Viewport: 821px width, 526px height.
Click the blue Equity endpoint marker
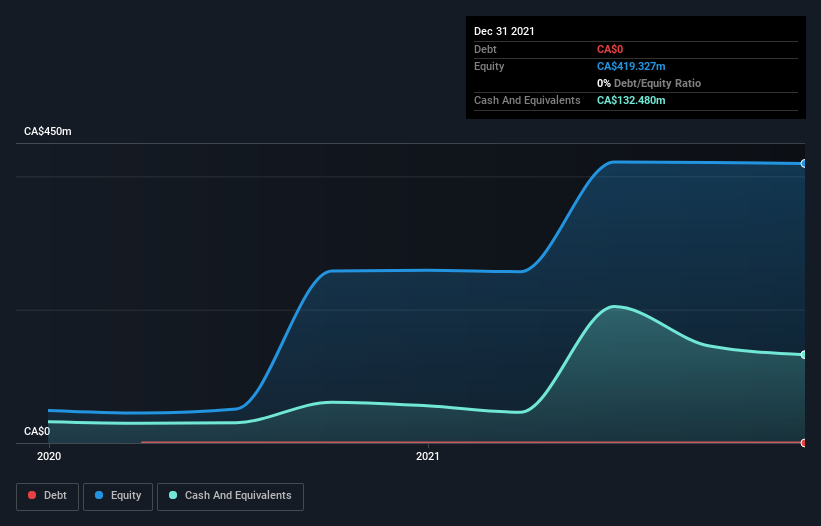(x=804, y=164)
